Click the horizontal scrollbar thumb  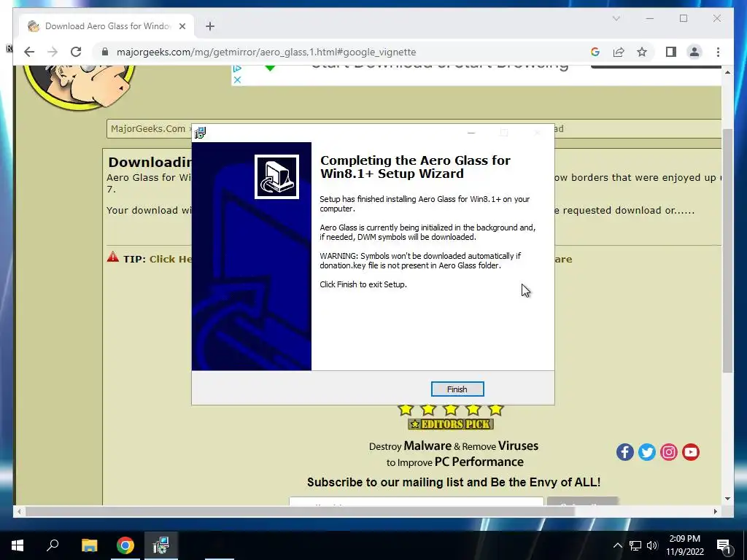coord(300,511)
